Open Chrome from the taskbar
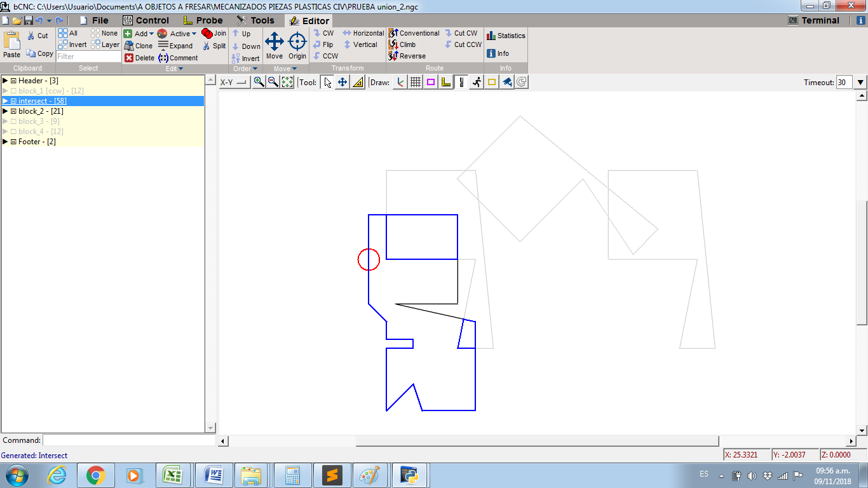The image size is (868, 488). (x=95, y=475)
